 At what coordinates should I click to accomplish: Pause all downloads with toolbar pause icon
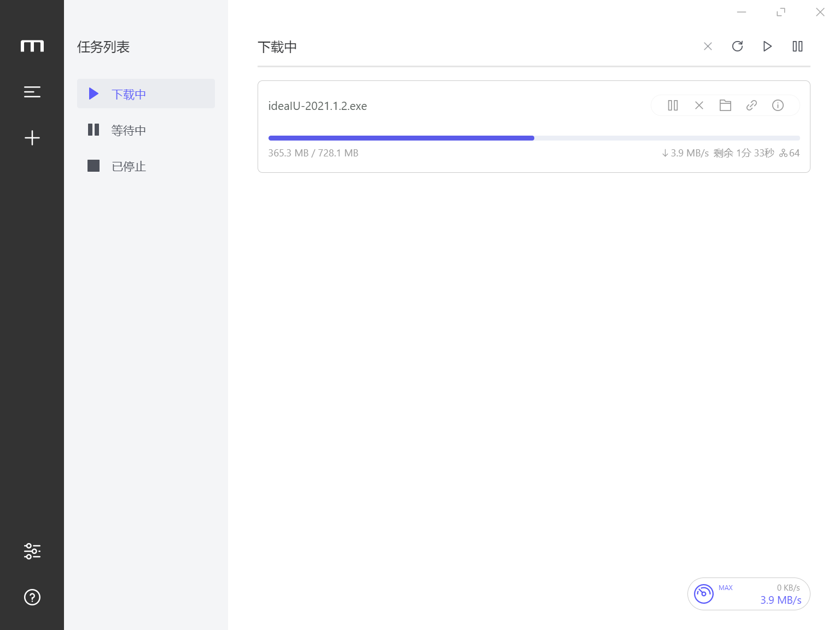tap(797, 46)
